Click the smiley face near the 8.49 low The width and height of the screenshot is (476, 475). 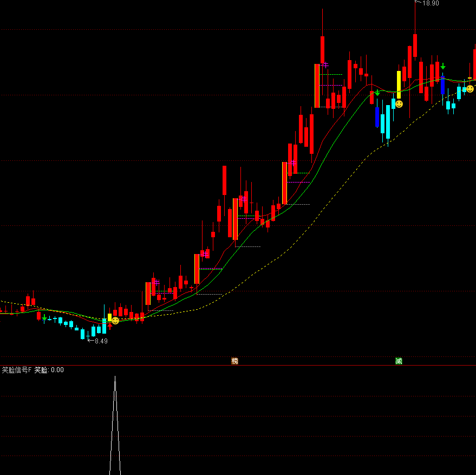coord(115,320)
